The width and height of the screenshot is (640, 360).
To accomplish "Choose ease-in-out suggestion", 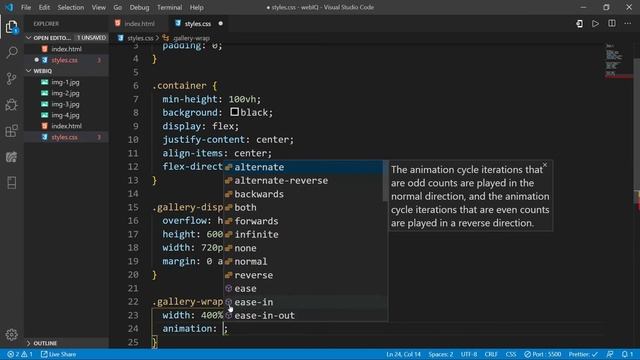I will point(303,315).
